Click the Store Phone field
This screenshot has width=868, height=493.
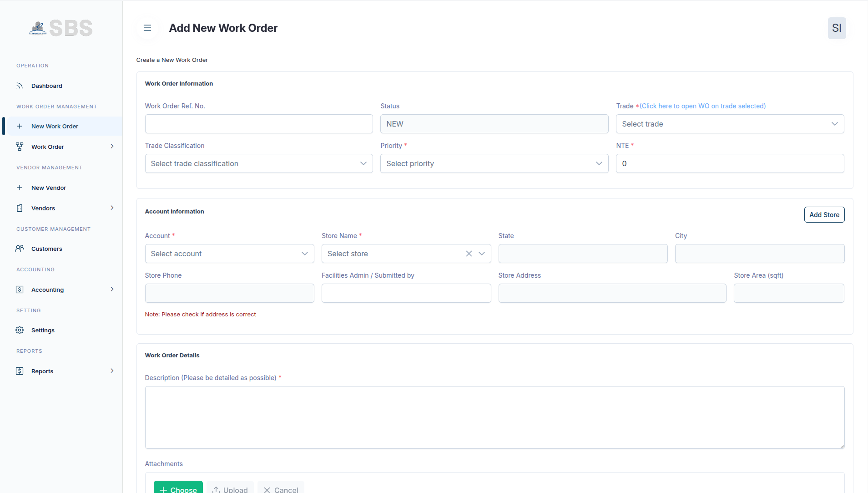click(229, 293)
